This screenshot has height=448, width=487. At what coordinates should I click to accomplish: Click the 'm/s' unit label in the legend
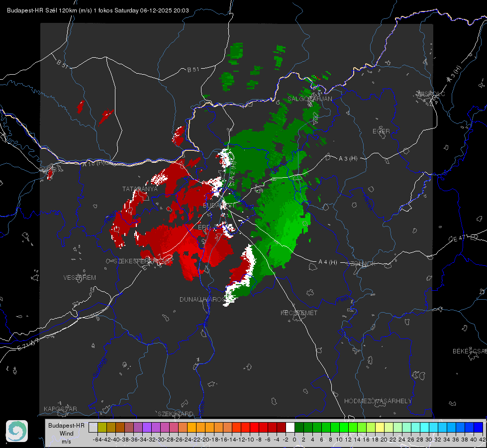66,442
